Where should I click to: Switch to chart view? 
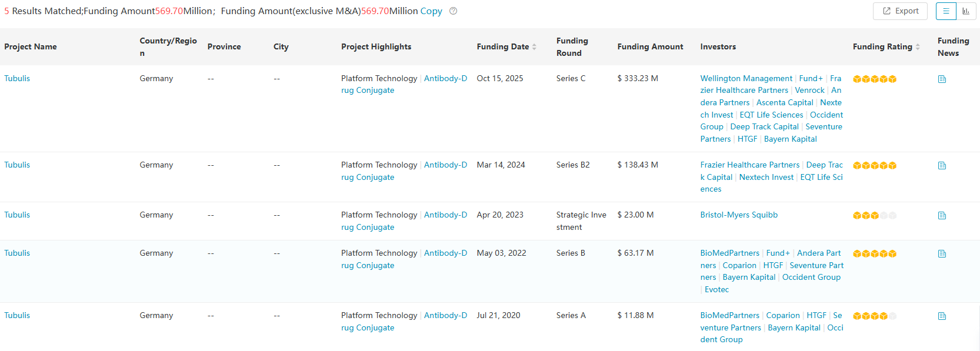coord(965,11)
